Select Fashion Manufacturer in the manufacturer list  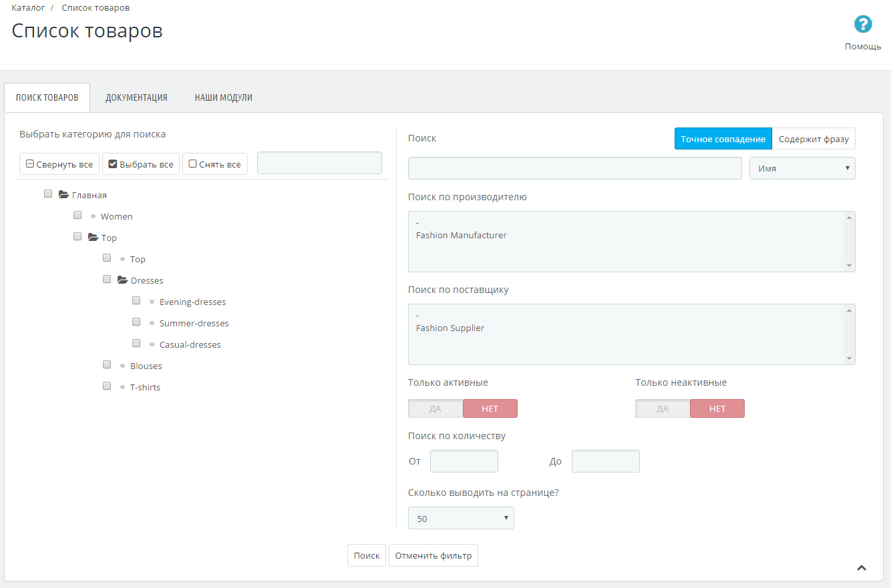tap(461, 236)
